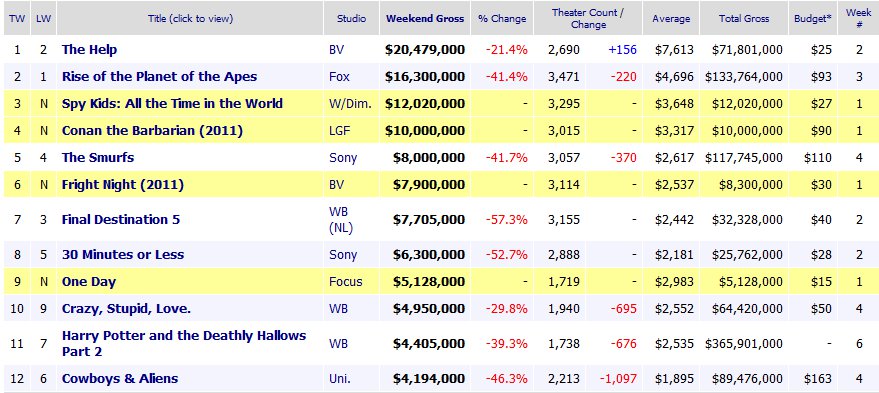Screen dimensions: 879x393
Task: Sort by Total Gross column header
Action: [744, 19]
